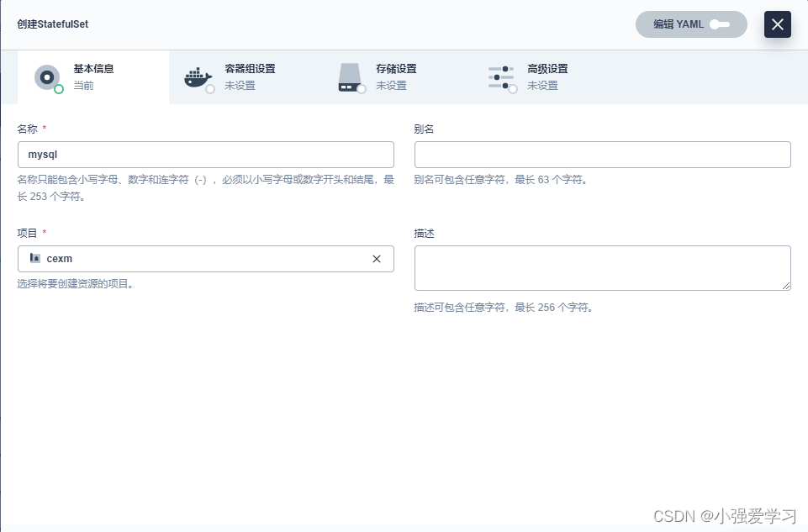Click the 名称 field containing mysql
The width and height of the screenshot is (808, 532).
(x=206, y=155)
